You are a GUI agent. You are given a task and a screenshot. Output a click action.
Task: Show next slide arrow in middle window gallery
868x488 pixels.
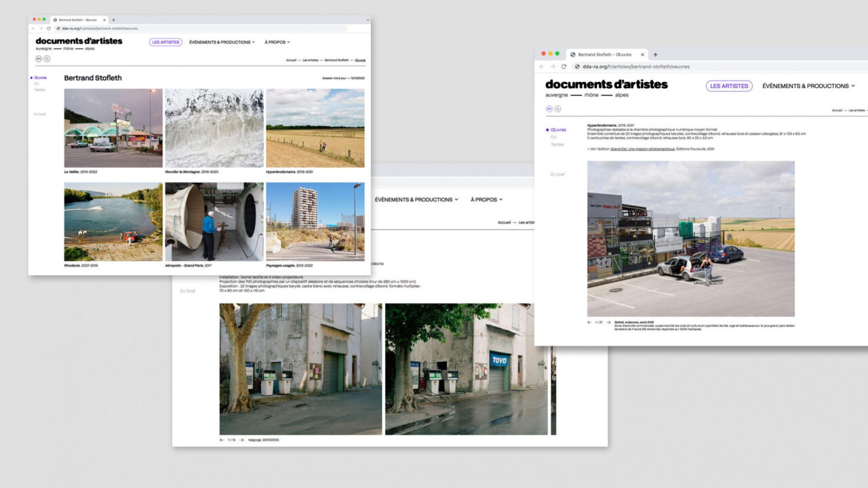(241, 440)
